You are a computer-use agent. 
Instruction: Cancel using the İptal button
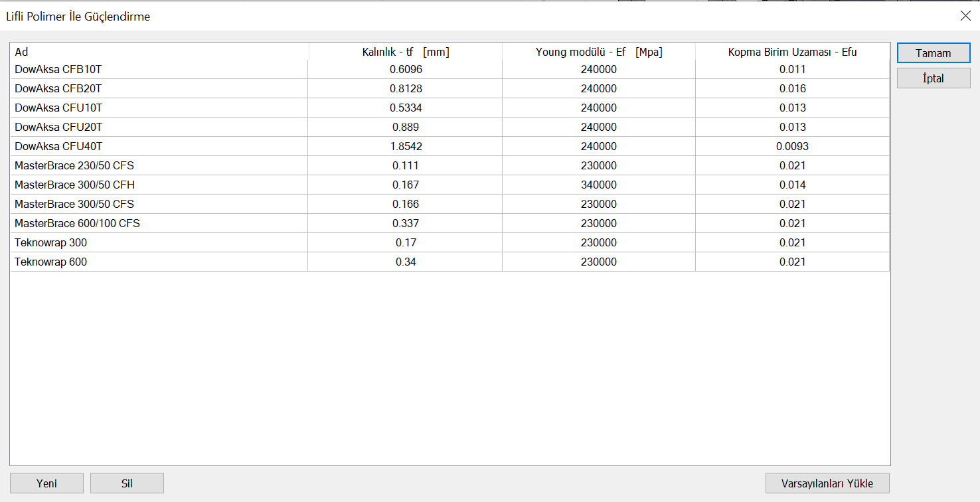pos(934,78)
